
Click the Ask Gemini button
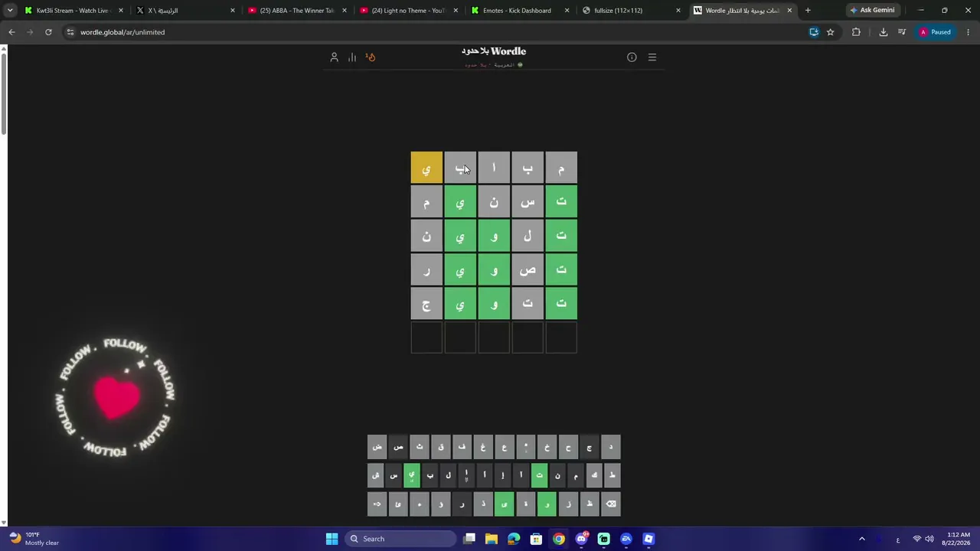pyautogui.click(x=872, y=11)
